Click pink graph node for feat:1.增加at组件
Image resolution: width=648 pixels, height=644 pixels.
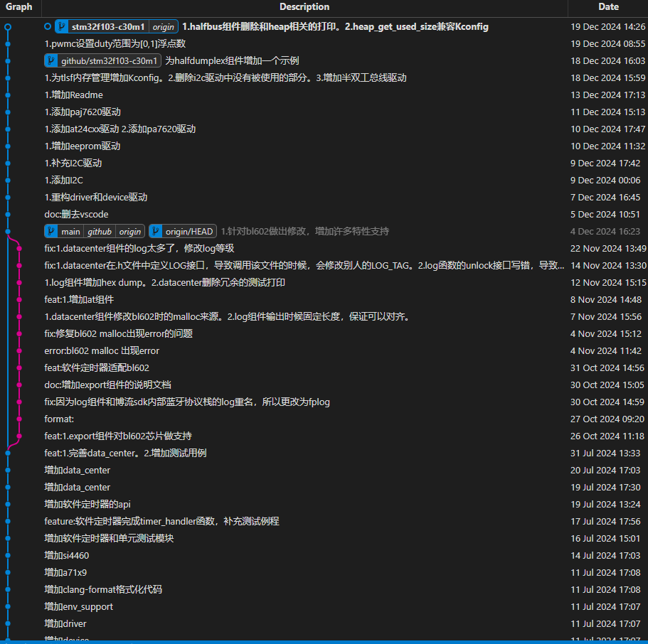coord(19,299)
